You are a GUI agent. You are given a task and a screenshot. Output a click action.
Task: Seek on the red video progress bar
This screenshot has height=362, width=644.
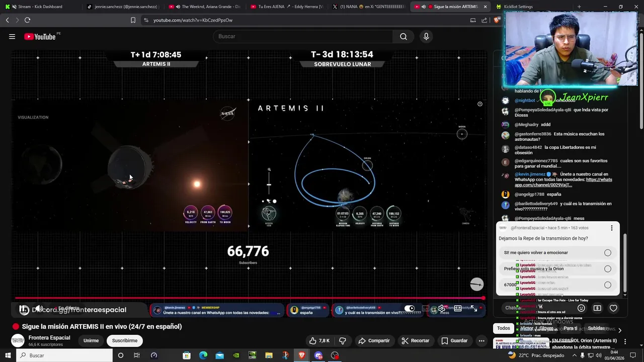click(x=249, y=298)
